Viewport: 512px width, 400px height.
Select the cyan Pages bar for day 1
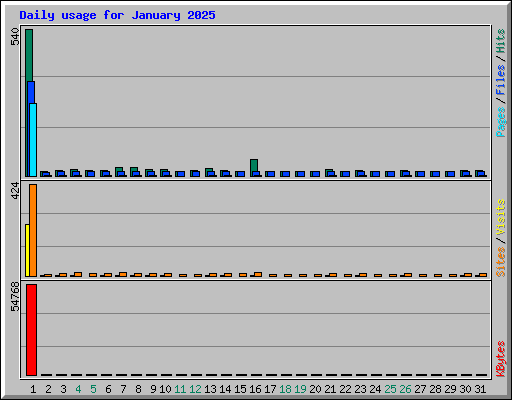click(33, 140)
